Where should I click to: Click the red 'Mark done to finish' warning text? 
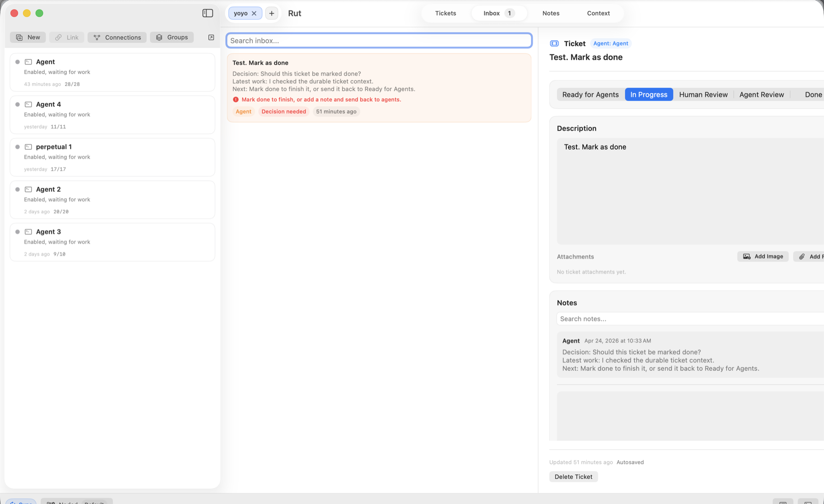coord(321,99)
